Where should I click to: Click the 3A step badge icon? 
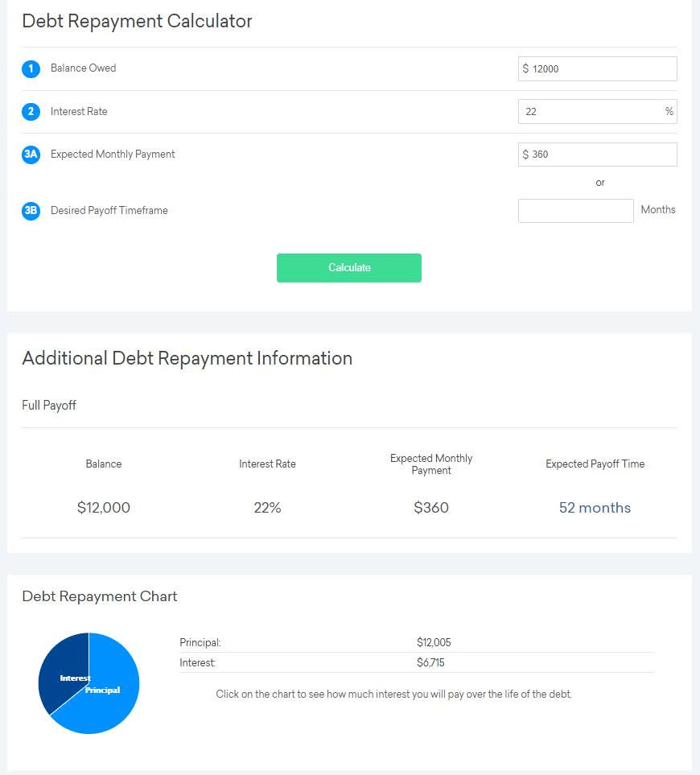tap(31, 155)
